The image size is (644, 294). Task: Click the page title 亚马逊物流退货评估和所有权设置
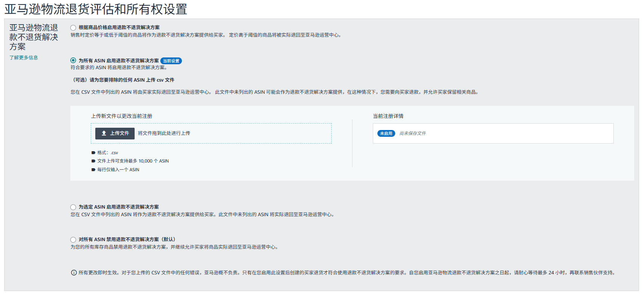(96, 9)
